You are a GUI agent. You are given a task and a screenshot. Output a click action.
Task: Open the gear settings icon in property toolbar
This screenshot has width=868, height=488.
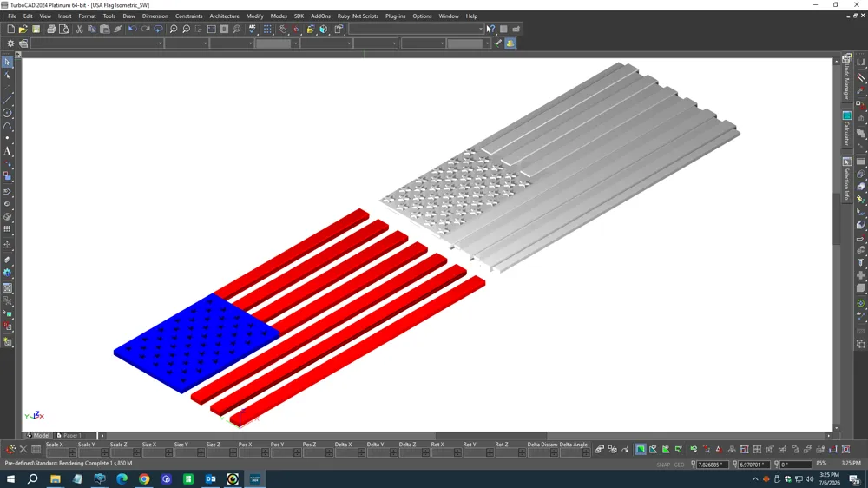click(10, 43)
